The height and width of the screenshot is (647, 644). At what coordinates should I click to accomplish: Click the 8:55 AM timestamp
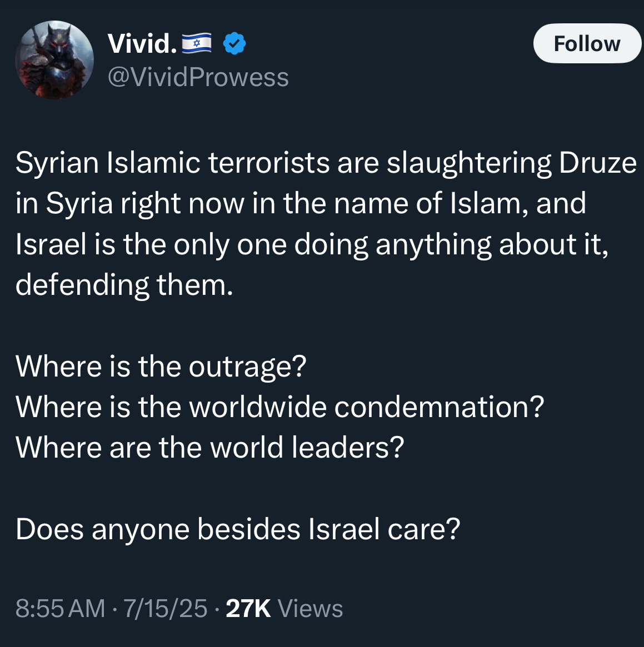[x=61, y=608]
